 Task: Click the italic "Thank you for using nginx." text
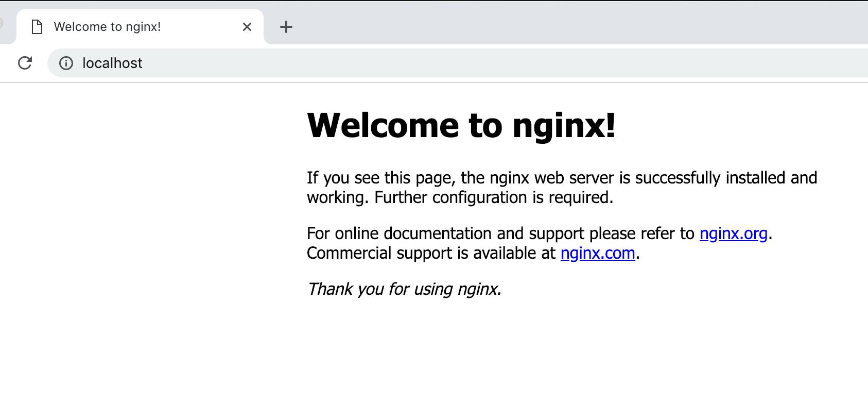404,289
